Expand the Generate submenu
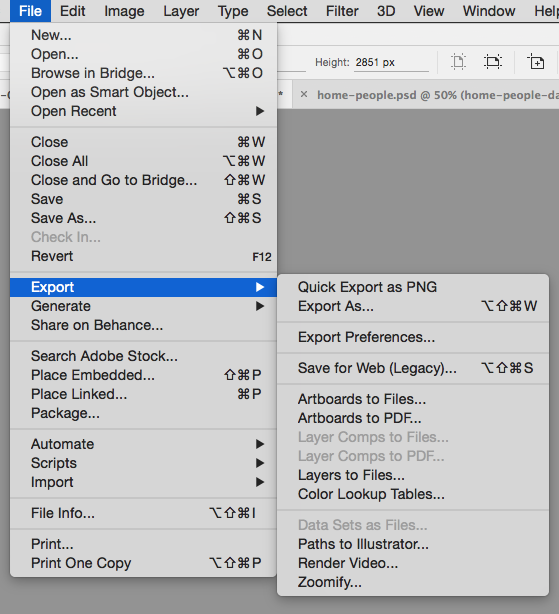The image size is (559, 614). click(143, 306)
